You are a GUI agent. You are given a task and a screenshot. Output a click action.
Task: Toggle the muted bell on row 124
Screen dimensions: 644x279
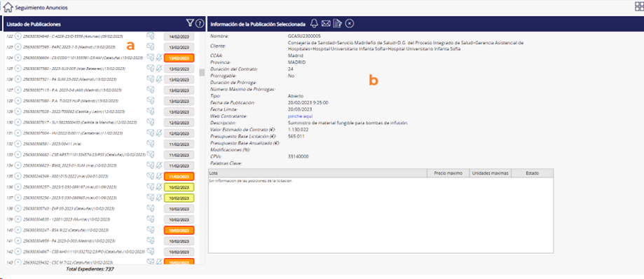coord(159,57)
